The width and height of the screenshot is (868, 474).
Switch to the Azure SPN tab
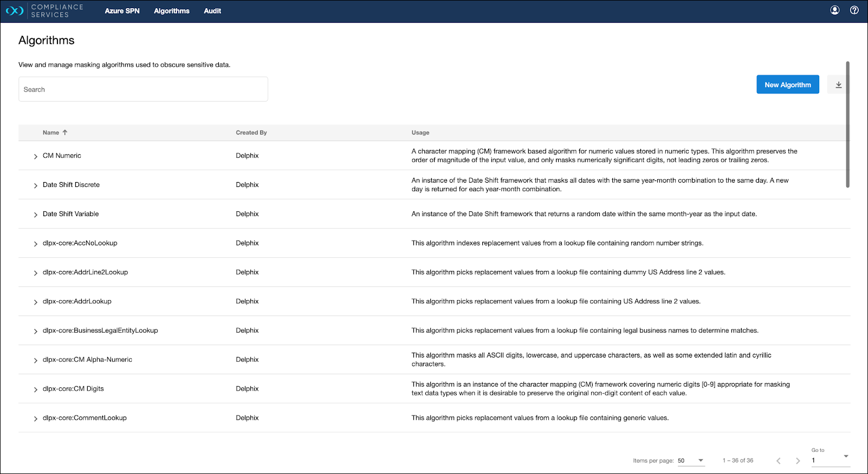tap(122, 11)
